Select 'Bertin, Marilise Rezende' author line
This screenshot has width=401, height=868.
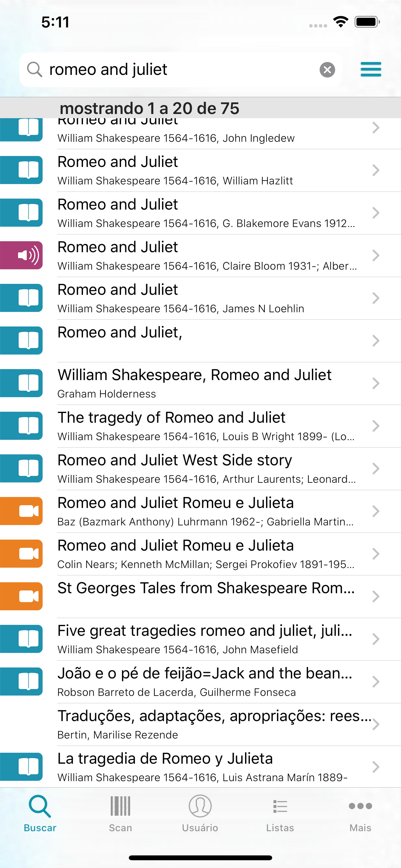tap(118, 735)
